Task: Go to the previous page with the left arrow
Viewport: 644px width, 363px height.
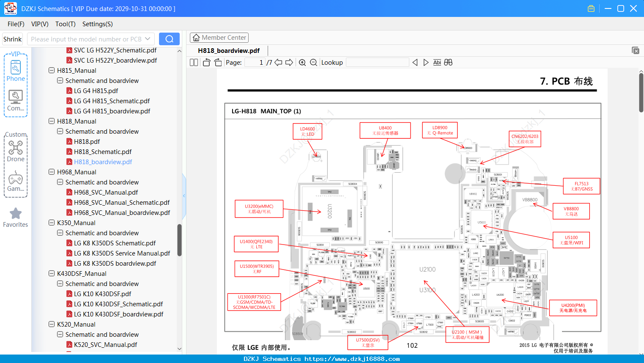Action: click(x=278, y=63)
